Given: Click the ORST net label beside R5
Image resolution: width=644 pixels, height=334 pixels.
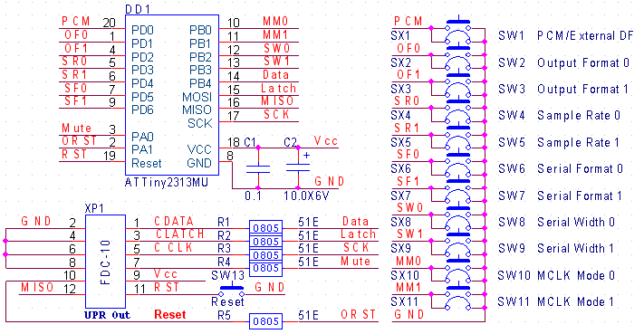Looking at the screenshot, I should point(358,315).
